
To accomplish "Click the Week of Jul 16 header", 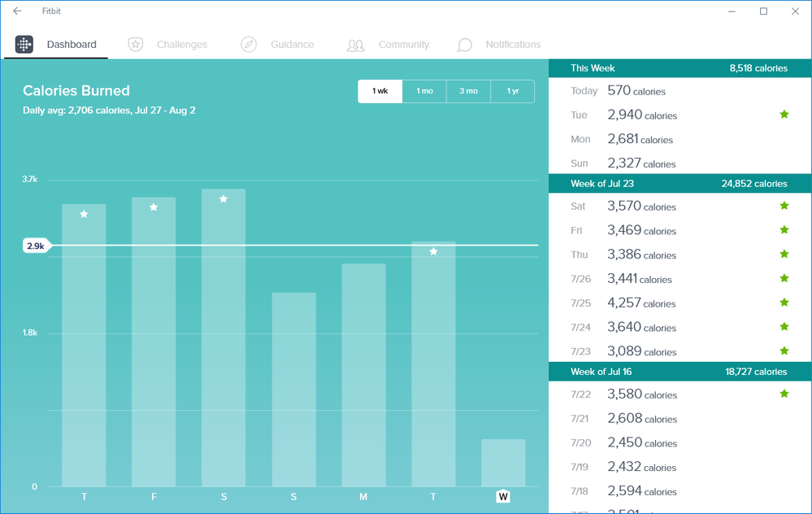I will click(x=680, y=372).
